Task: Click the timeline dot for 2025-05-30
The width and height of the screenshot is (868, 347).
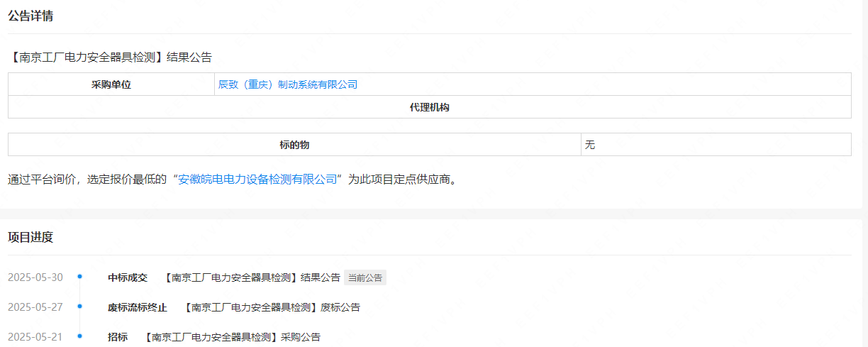Action: (x=80, y=277)
